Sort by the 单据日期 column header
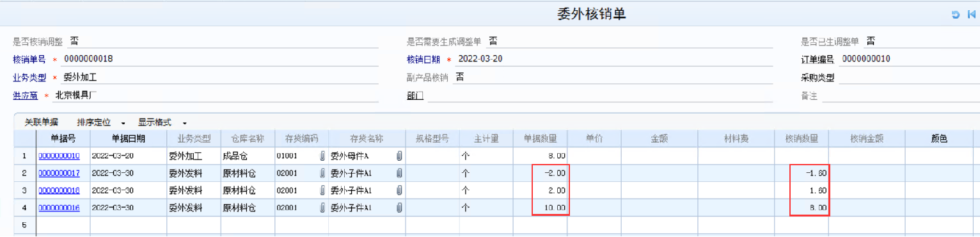This screenshot has width=980, height=237. (x=128, y=138)
